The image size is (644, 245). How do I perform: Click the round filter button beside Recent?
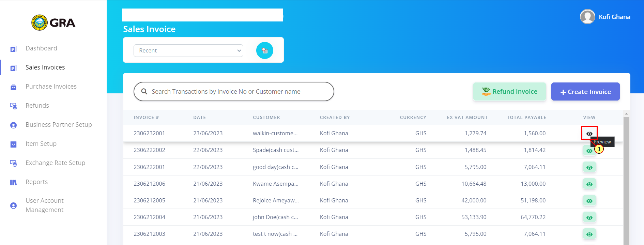click(x=265, y=50)
